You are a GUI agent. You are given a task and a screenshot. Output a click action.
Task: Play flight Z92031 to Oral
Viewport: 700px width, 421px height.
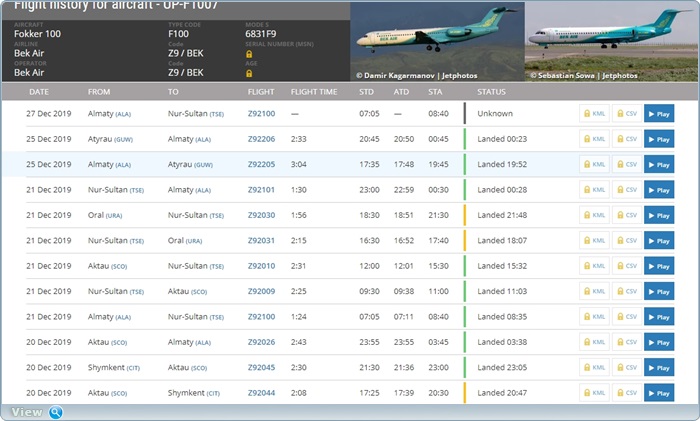[x=659, y=241]
